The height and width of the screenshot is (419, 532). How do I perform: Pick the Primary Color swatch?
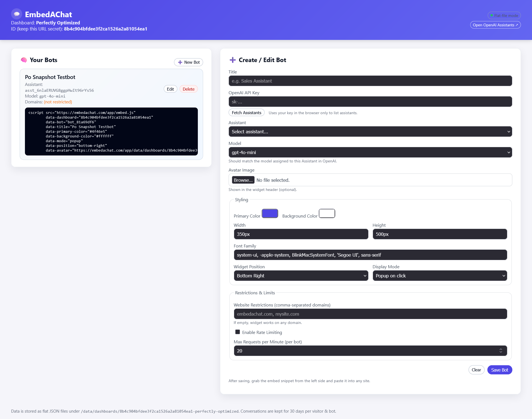[x=270, y=213]
